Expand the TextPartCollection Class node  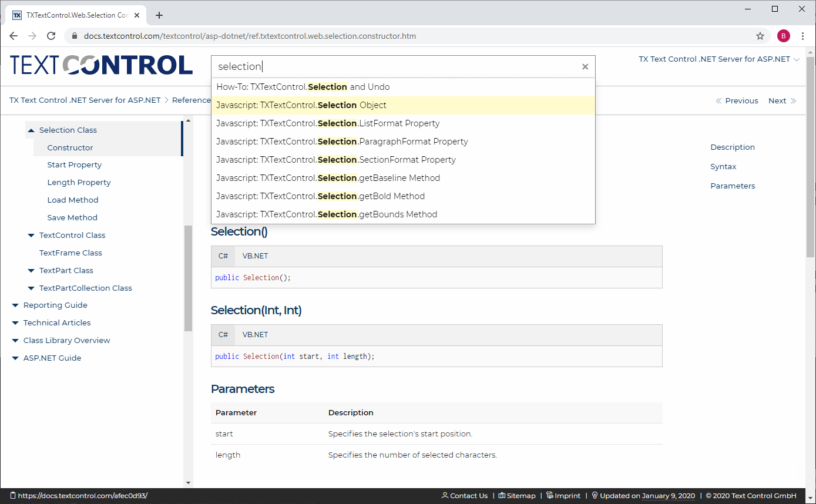31,288
